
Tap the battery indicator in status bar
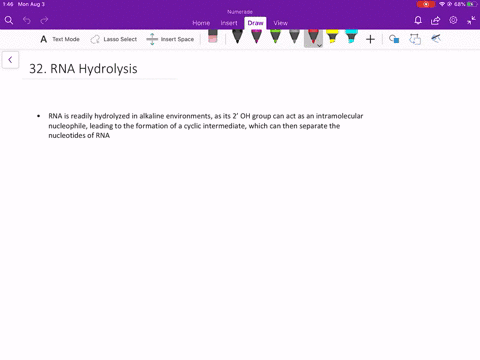472,4
